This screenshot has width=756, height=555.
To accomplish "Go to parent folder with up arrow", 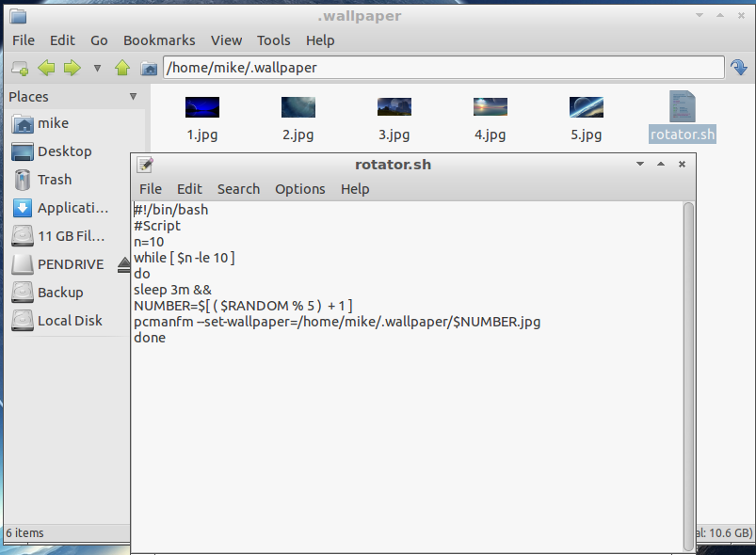I will 122,68.
